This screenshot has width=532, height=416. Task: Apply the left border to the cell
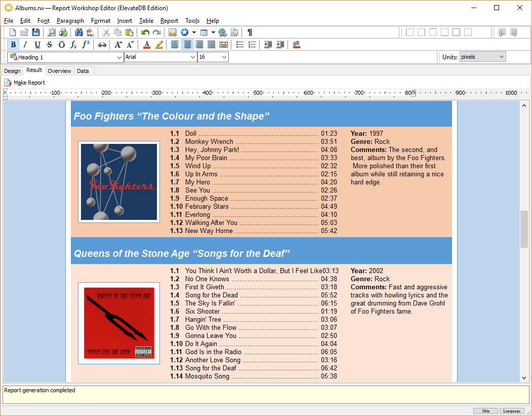410,32
